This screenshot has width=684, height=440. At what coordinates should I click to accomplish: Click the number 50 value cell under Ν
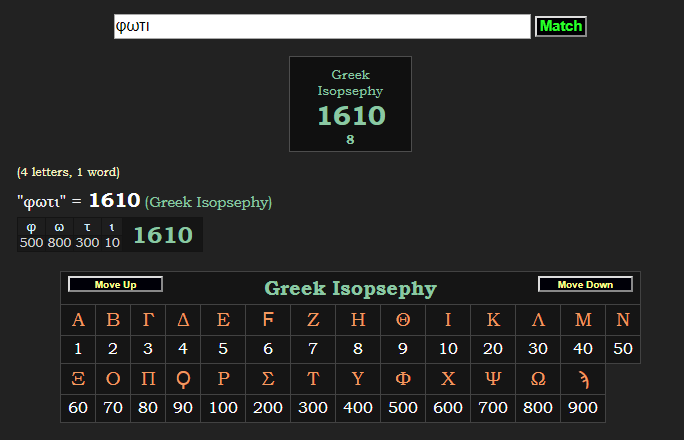point(623,349)
